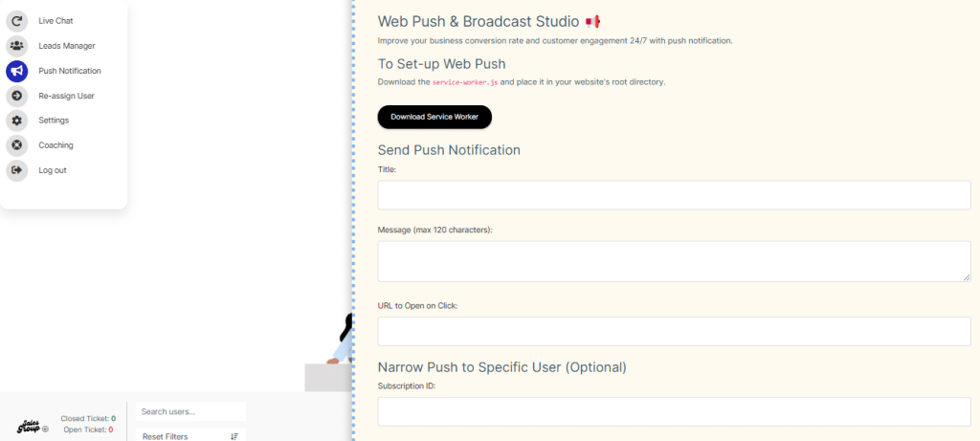Go to Leads Manager menu label

coord(67,46)
